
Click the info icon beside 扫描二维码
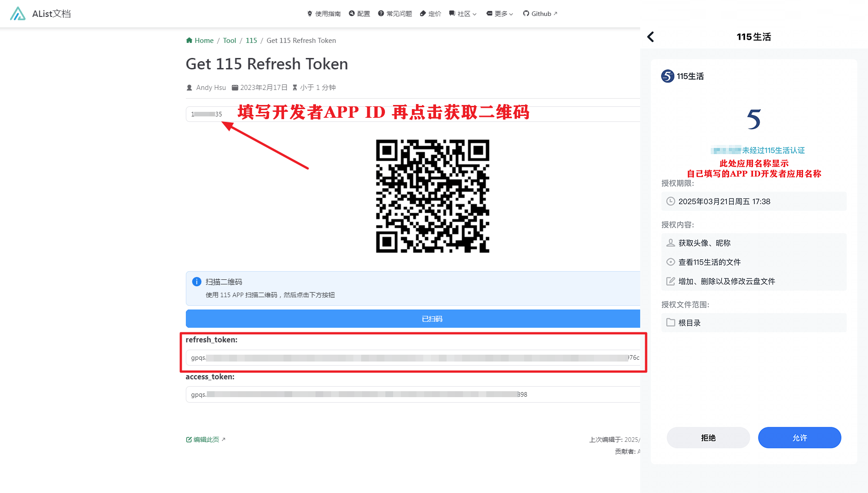197,282
